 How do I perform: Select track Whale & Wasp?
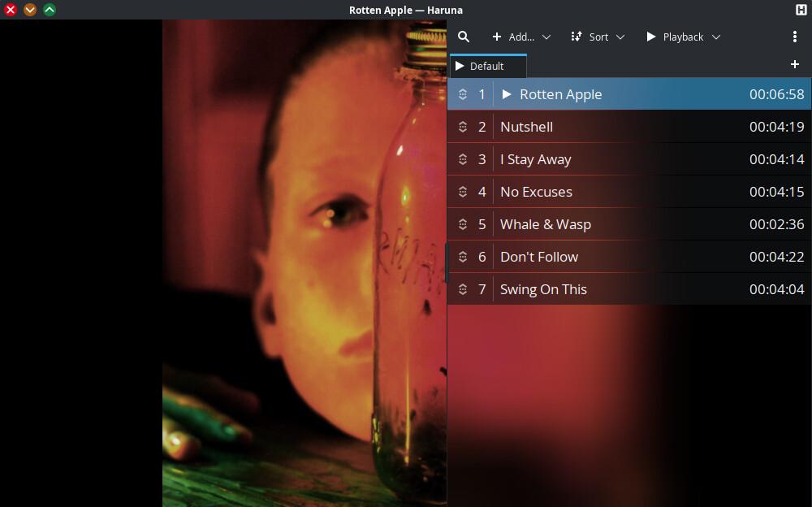point(545,224)
